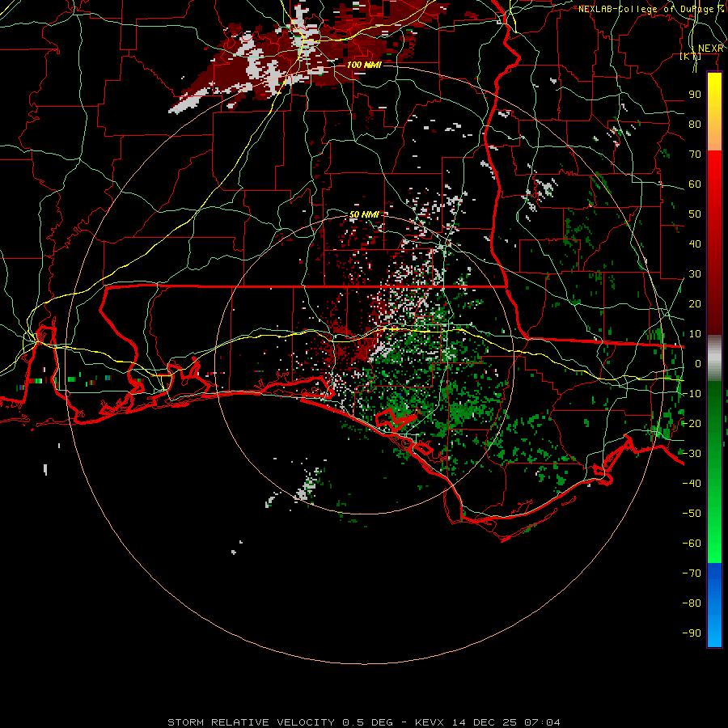The width and height of the screenshot is (728, 728).
Task: Click the [KT] units label above color bar
Action: point(690,56)
